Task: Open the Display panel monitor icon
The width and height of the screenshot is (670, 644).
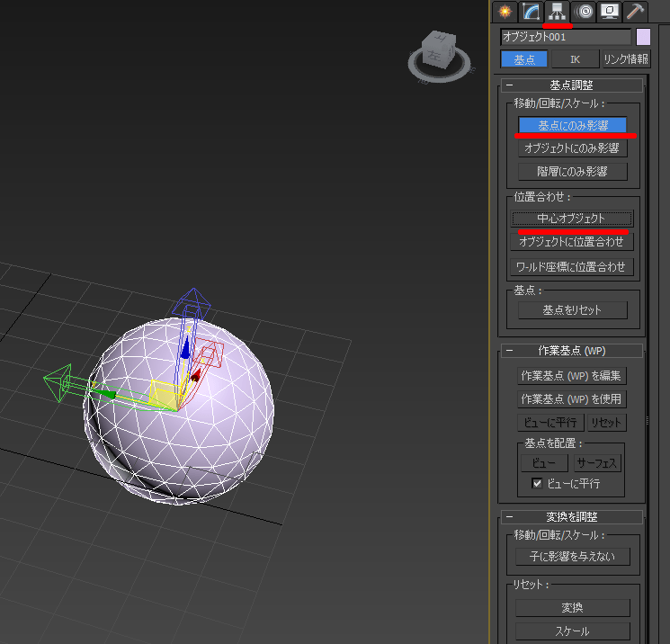Action: (610, 12)
